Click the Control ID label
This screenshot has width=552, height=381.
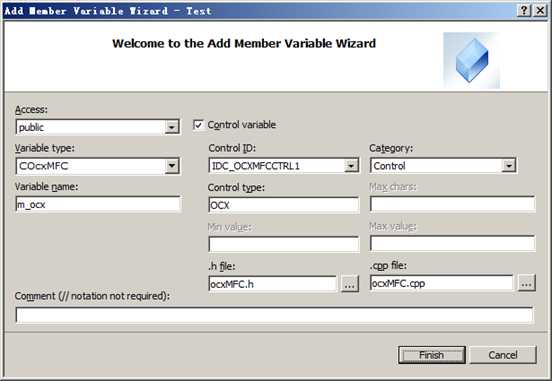click(232, 148)
